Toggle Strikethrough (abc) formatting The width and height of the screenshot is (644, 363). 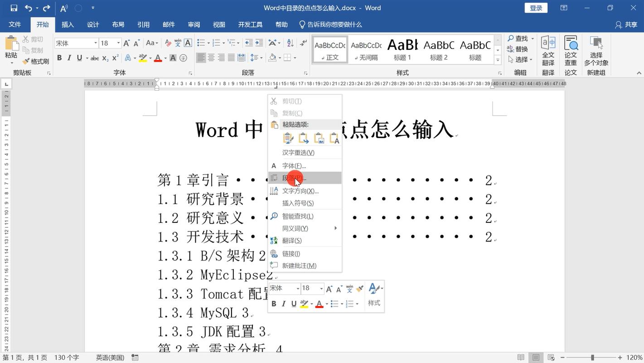tap(95, 58)
